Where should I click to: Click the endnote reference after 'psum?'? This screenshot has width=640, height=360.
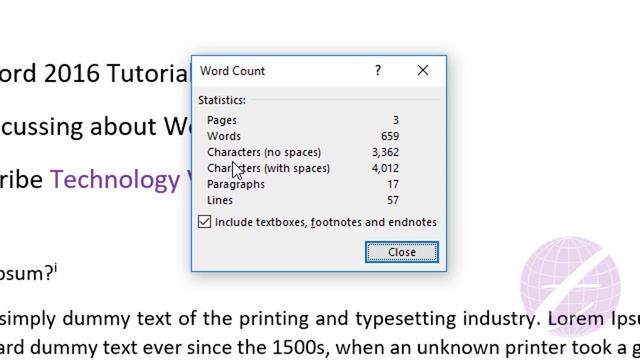(x=55, y=268)
